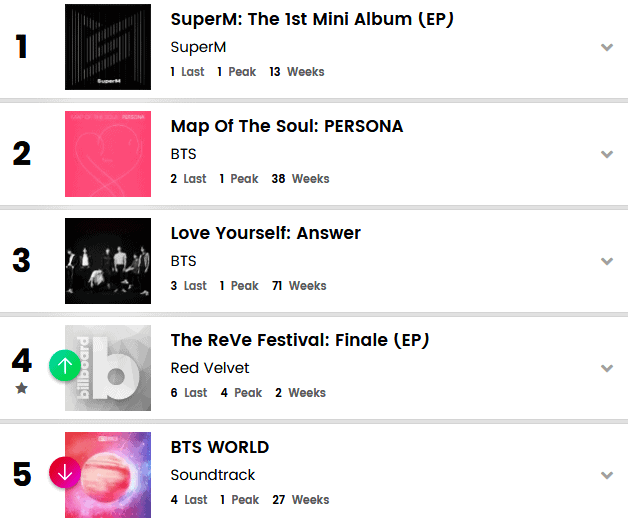Click the SuperM artist name link
This screenshot has width=628, height=525.
tap(200, 47)
